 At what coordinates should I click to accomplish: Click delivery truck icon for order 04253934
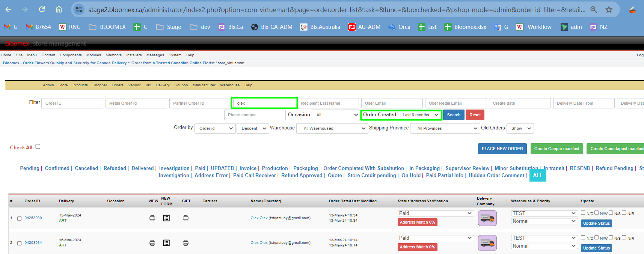tap(487, 243)
